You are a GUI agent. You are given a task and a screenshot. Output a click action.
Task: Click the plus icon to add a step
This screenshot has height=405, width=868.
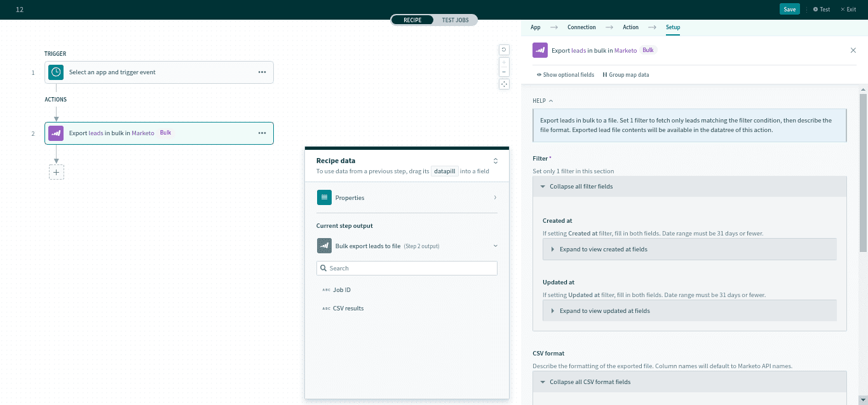(x=56, y=171)
